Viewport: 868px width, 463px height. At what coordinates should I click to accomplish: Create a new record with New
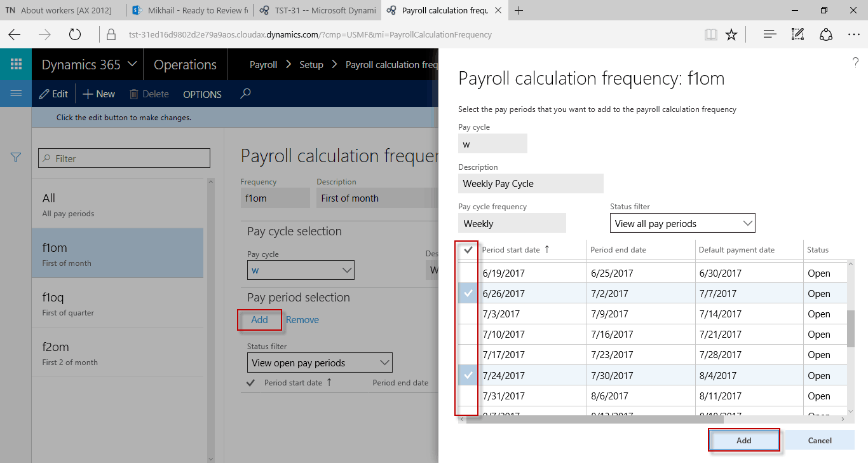pyautogui.click(x=99, y=94)
